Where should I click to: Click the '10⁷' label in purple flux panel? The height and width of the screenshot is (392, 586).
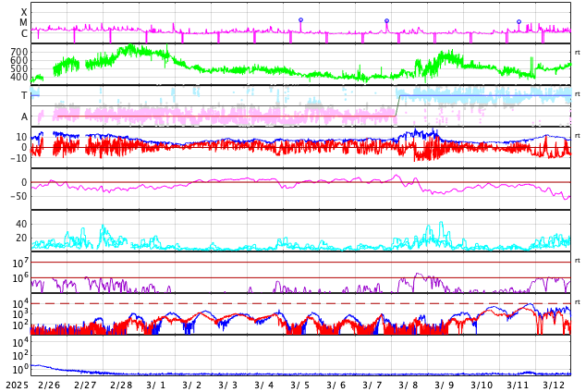20,263
